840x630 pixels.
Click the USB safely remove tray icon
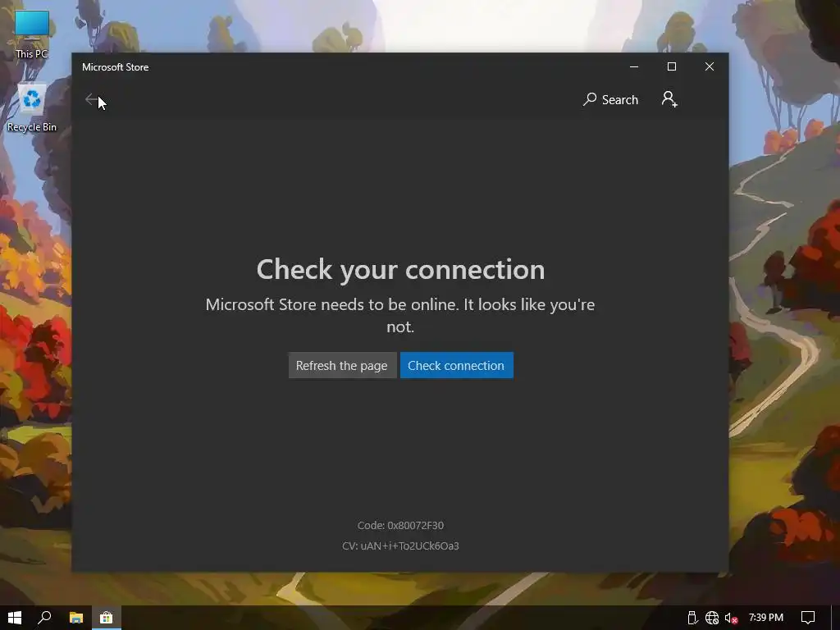[x=692, y=618]
